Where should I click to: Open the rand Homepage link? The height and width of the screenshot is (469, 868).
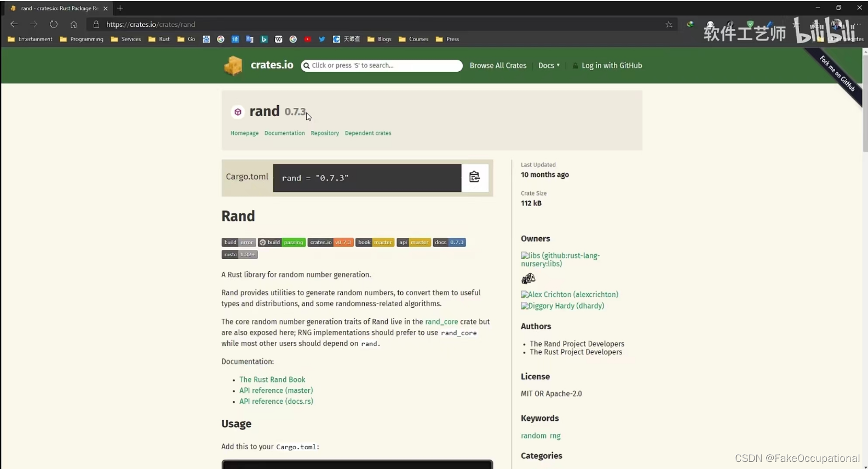coord(244,133)
